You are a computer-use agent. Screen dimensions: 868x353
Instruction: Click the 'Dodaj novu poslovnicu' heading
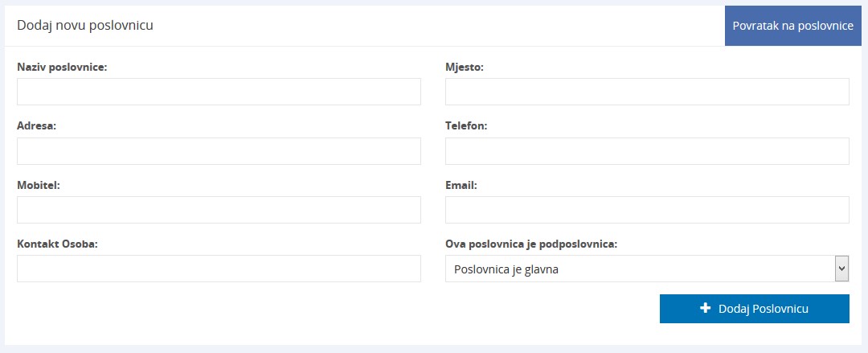coord(85,26)
